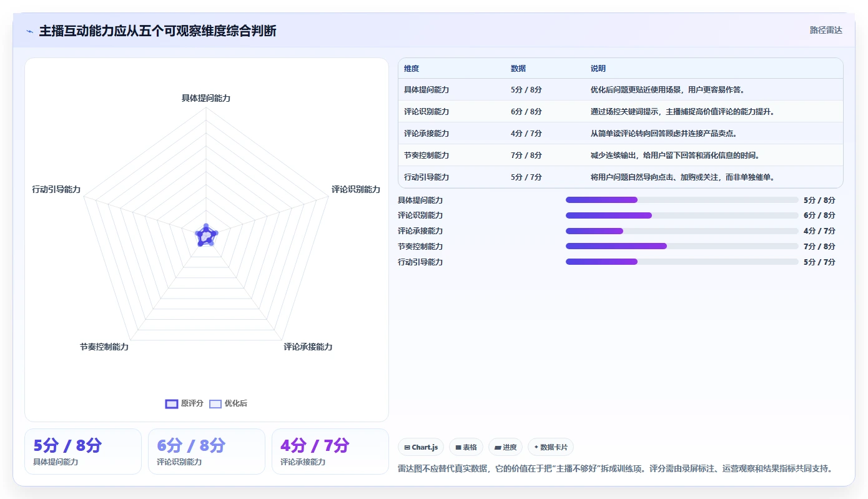Select the 表格 chip
Image resolution: width=868 pixels, height=499 pixels.
pyautogui.click(x=466, y=447)
